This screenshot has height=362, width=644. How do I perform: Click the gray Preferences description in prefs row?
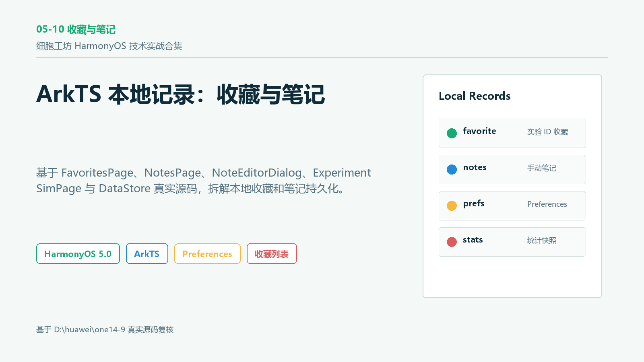[547, 204]
